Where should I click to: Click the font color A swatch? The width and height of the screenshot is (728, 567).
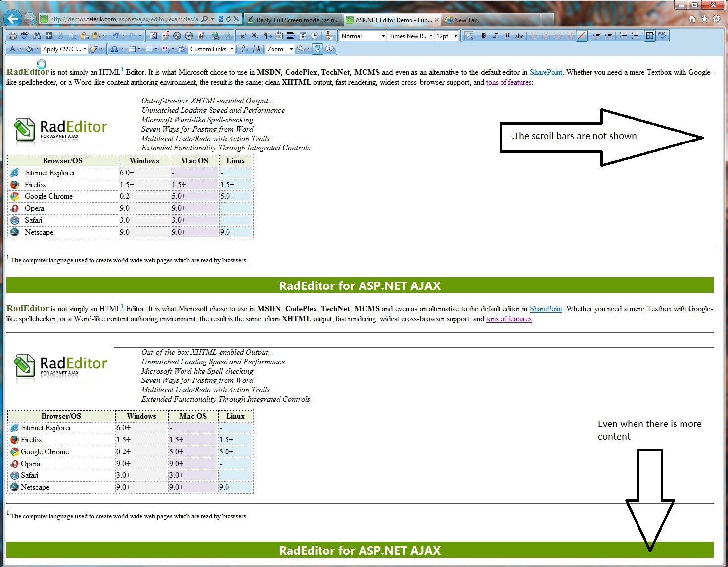pyautogui.click(x=13, y=49)
